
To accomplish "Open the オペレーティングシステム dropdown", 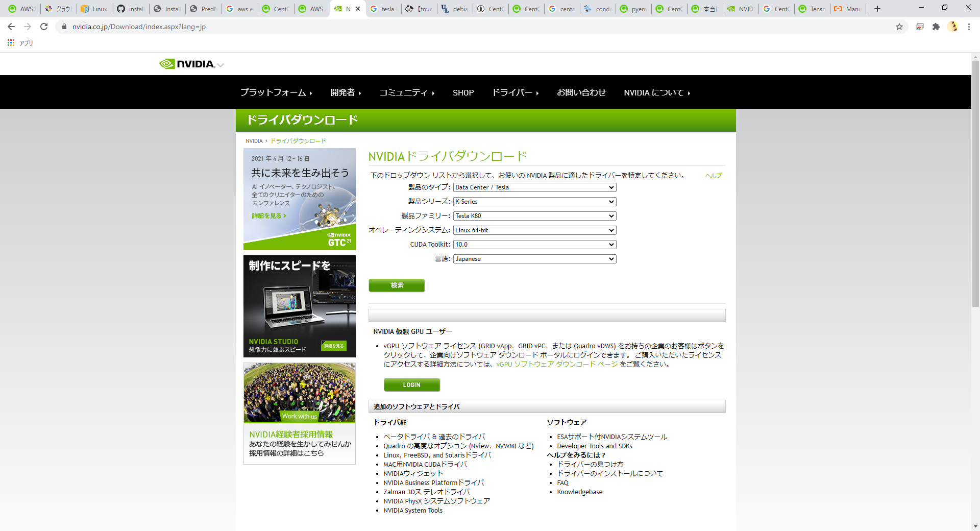I will tap(534, 230).
